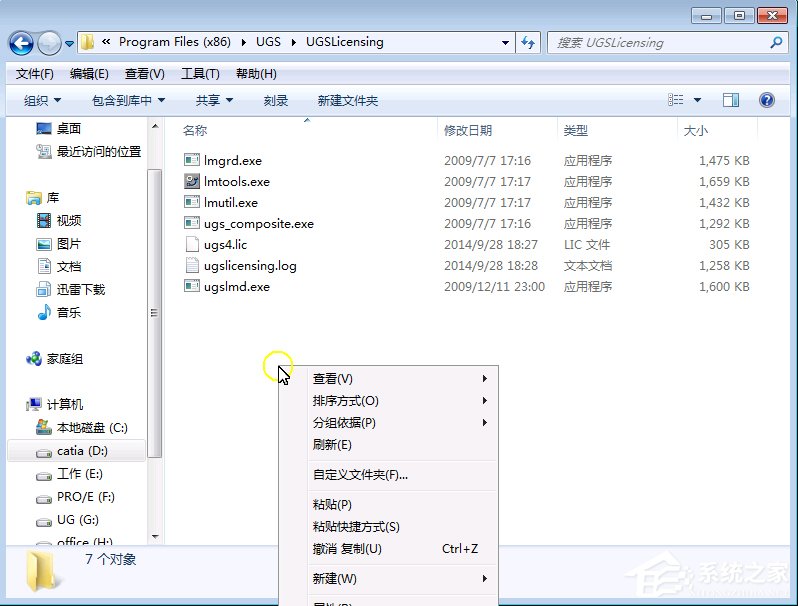Select the ugs_composite.exe file icon
This screenshot has width=798, height=606.
tap(192, 223)
